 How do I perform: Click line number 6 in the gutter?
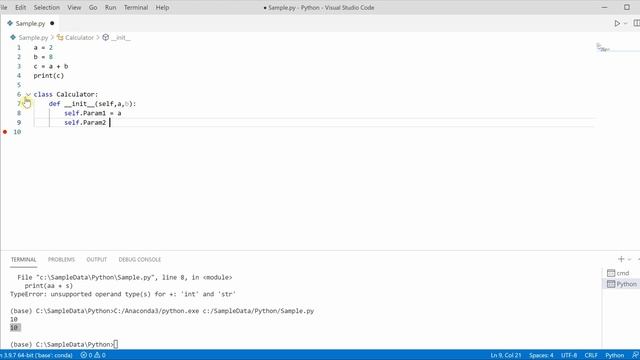tap(19, 94)
